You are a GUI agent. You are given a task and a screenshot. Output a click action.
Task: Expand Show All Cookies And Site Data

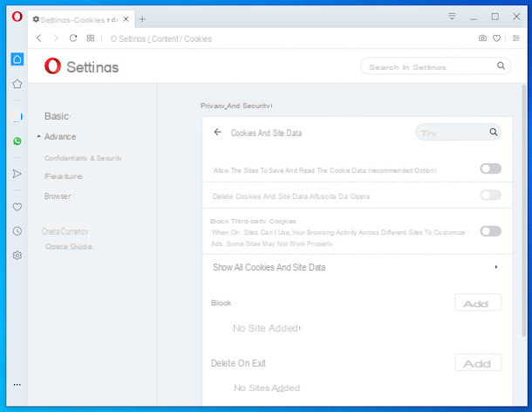coord(358,267)
